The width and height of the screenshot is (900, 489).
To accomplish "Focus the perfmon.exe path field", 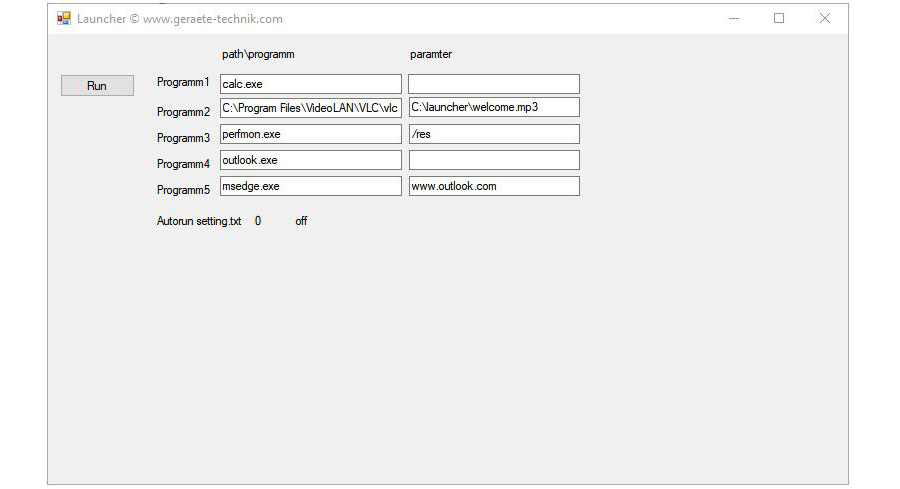I will 310,134.
